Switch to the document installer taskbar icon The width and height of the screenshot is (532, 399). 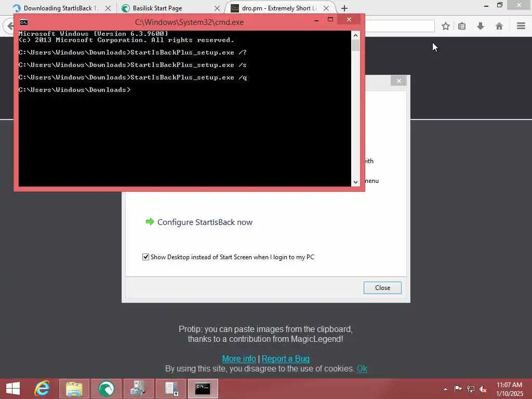(x=171, y=389)
